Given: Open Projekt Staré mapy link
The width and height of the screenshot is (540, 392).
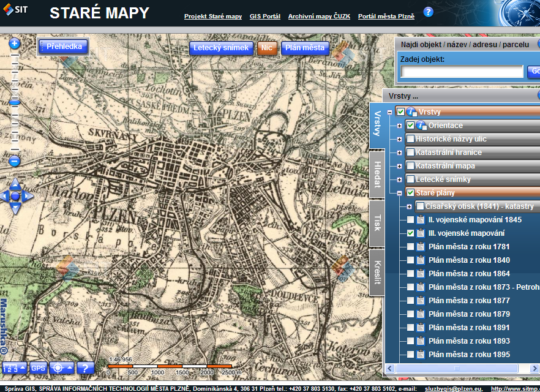Looking at the screenshot, I should [x=213, y=16].
